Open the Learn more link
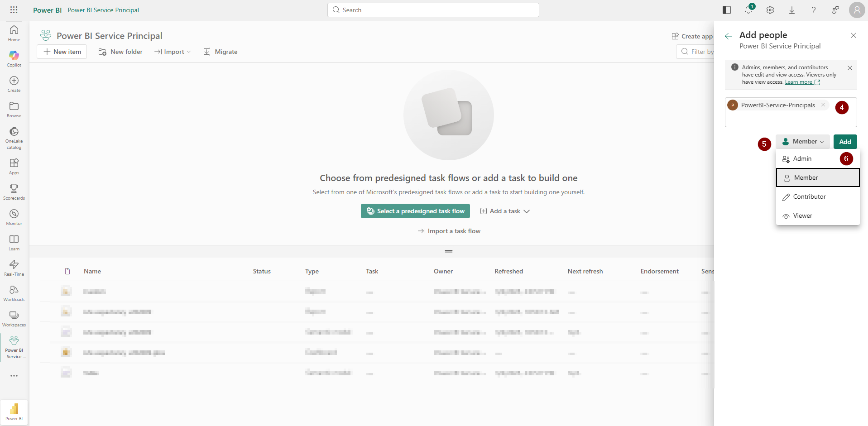The width and height of the screenshot is (868, 426). tap(799, 82)
